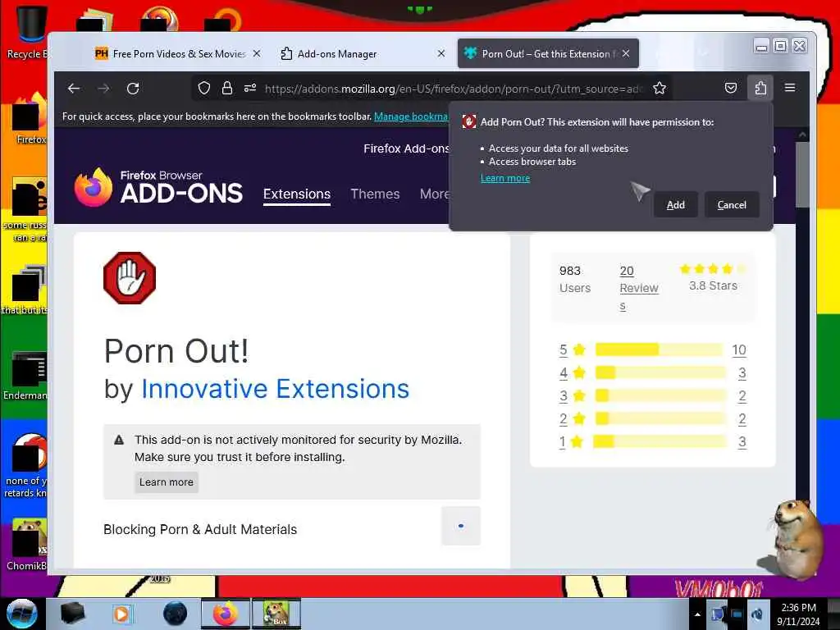
Task: Open tracking protection shield icon
Action: click(x=204, y=89)
